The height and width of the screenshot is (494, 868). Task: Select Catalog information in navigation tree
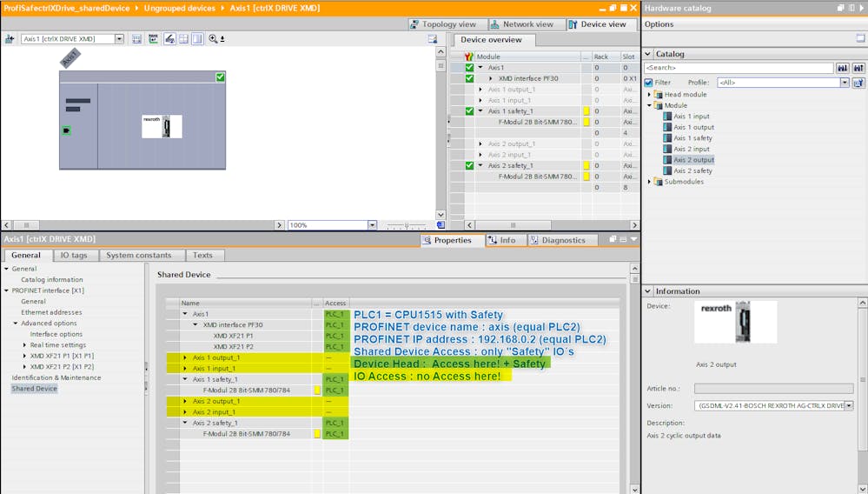click(52, 280)
